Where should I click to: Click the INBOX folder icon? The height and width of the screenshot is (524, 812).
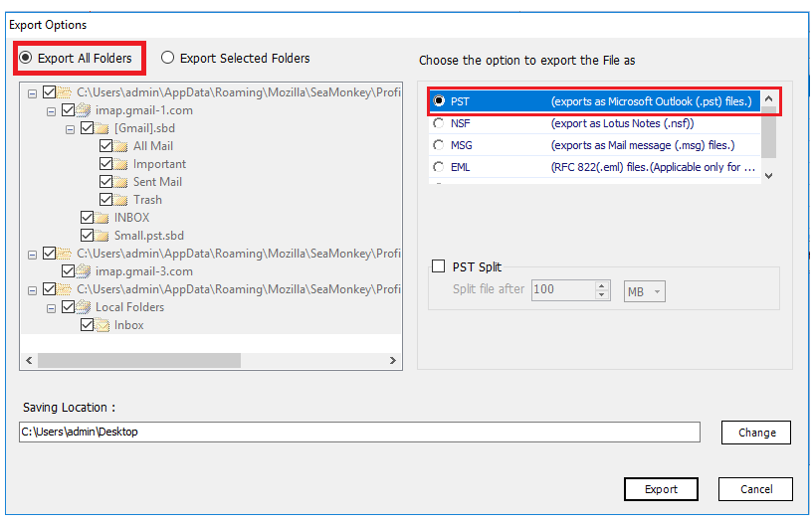coord(102,218)
